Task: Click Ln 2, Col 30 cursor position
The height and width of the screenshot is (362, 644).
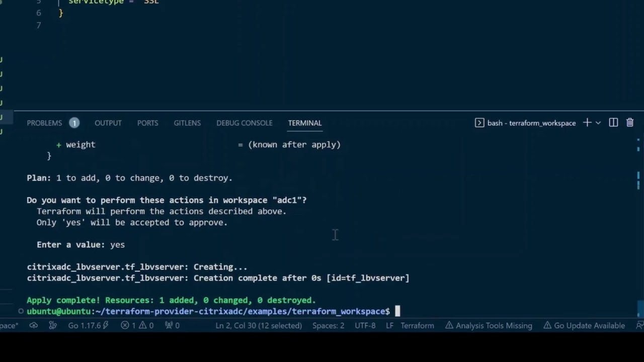Action: coord(259,325)
